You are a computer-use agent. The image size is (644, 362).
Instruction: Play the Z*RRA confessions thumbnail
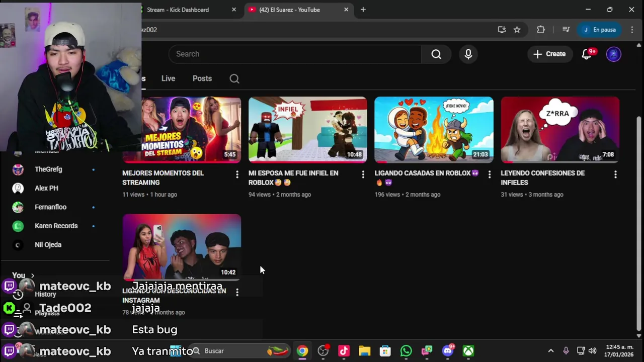point(560,130)
